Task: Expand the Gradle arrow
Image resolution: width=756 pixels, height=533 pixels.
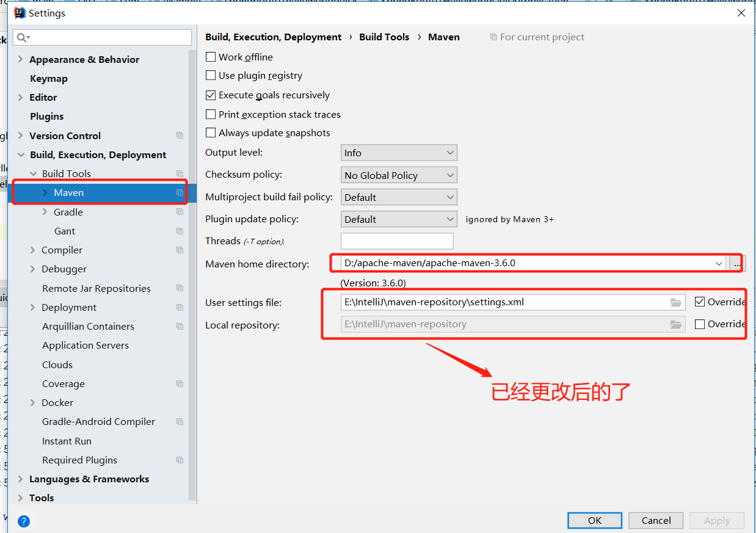Action: pyautogui.click(x=45, y=212)
